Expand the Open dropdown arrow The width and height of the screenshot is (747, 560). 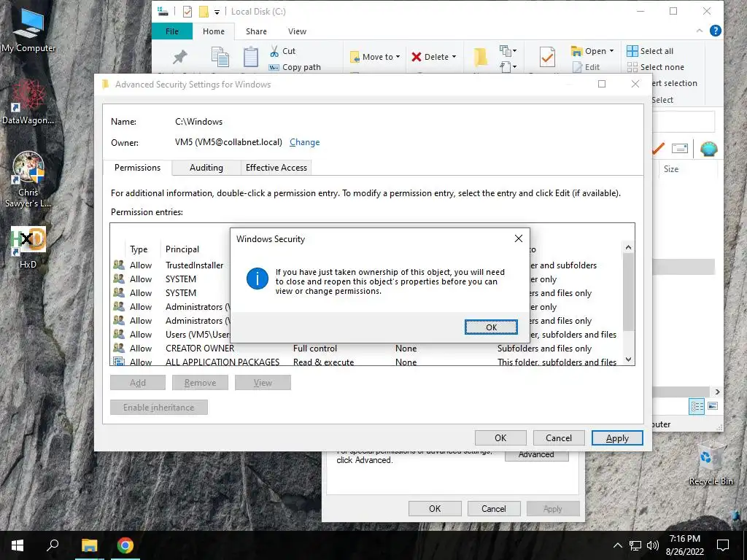point(612,51)
